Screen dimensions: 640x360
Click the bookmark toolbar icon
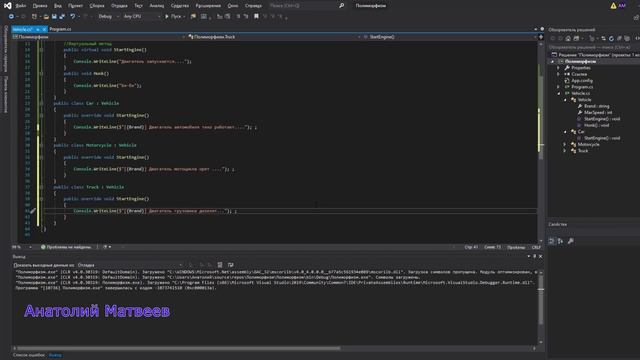[256, 16]
